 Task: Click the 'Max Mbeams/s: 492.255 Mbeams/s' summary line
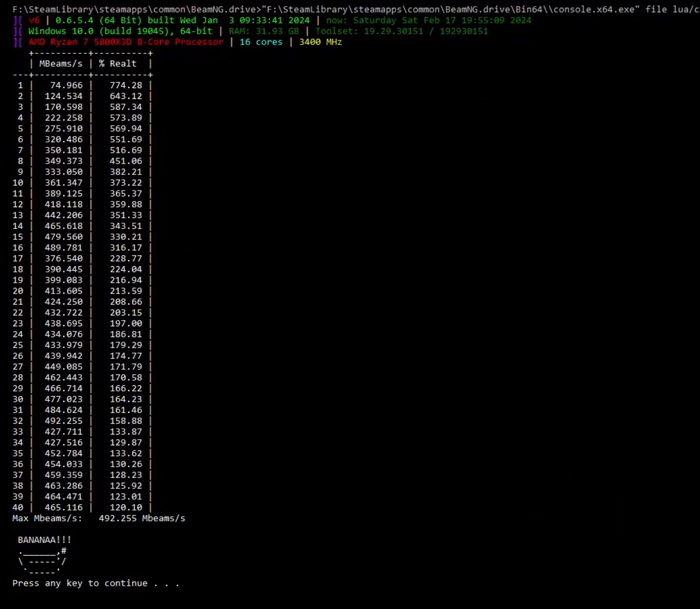99,519
